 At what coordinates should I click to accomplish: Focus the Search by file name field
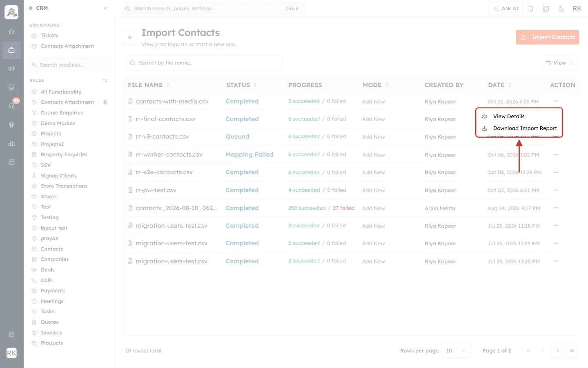[204, 63]
